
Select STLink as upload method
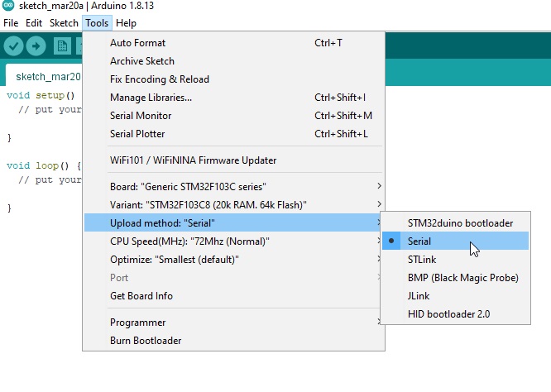click(x=455, y=259)
